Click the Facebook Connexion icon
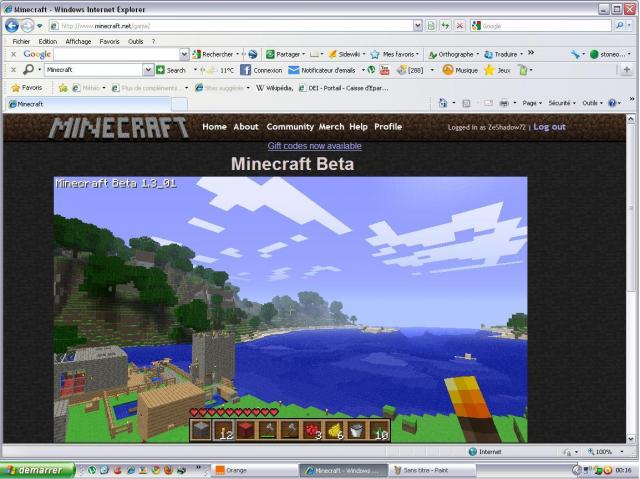 coord(245,70)
